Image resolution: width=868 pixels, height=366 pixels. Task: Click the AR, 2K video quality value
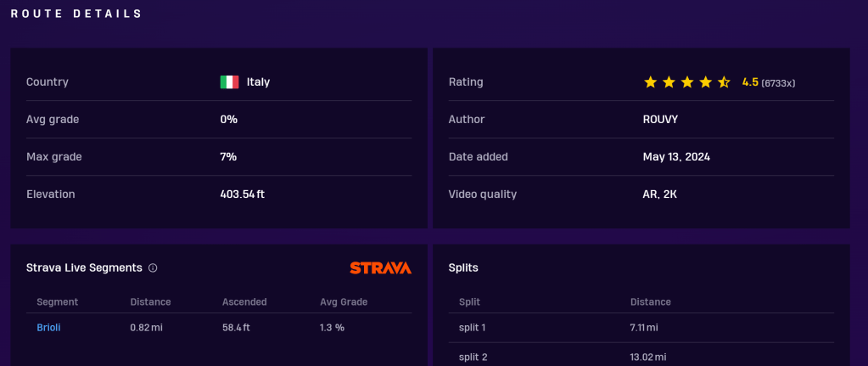tap(660, 194)
